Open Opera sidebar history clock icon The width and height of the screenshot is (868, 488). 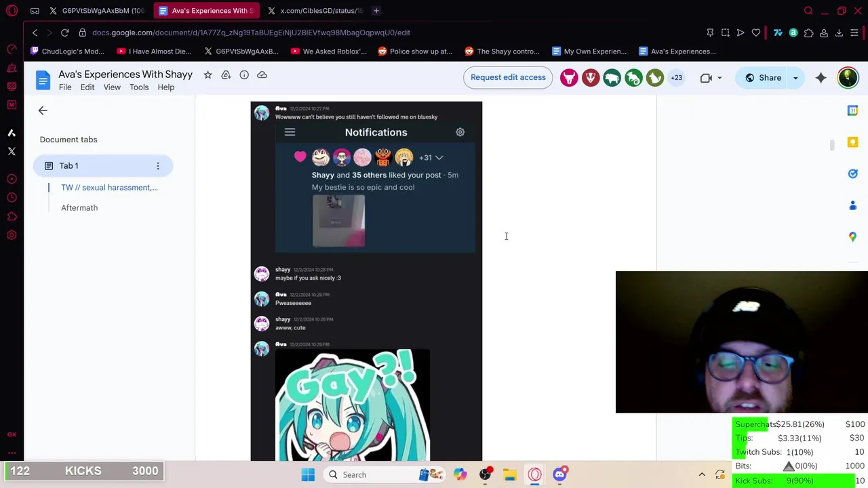click(x=12, y=198)
